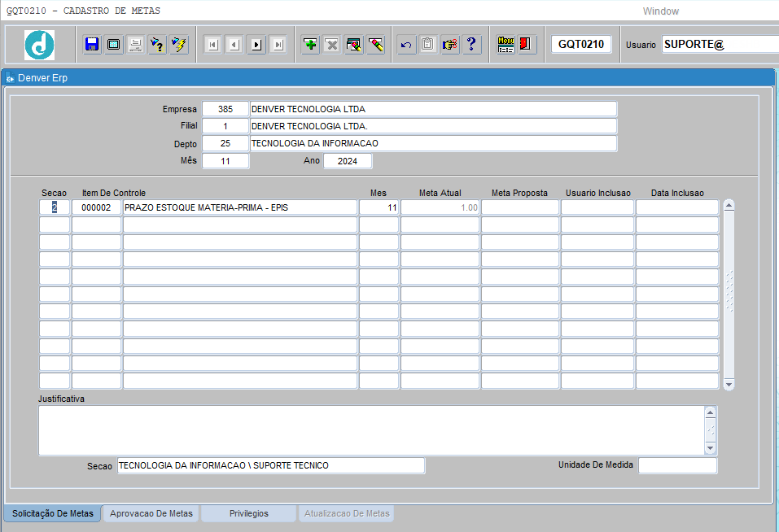Screen dimensions: 779x532
Task: Open the Privilegios tab
Action: [x=248, y=513]
